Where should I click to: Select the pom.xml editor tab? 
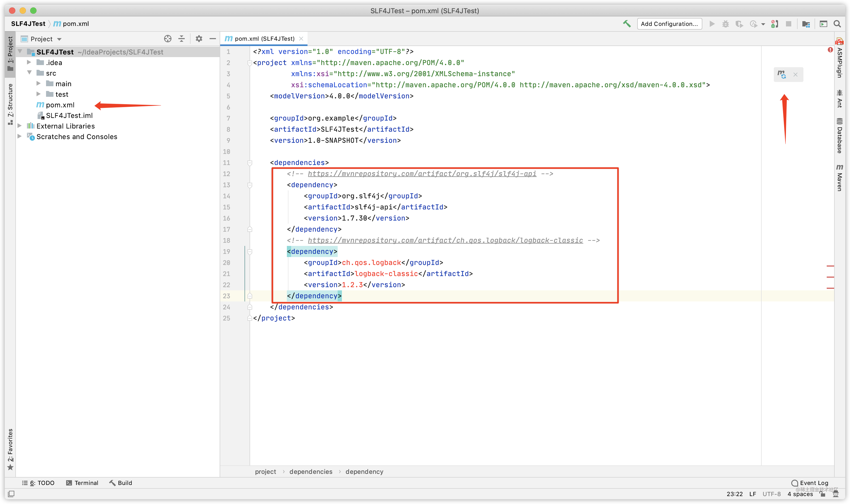pos(262,38)
